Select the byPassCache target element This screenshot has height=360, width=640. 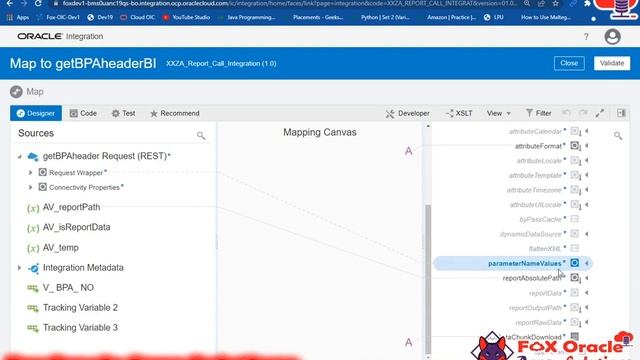(x=540, y=220)
